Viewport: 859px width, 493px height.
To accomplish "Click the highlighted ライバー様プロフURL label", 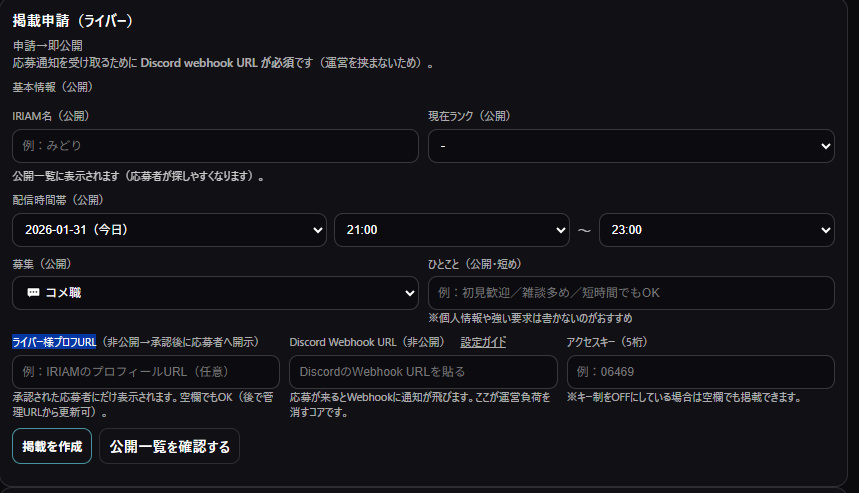I will point(54,342).
